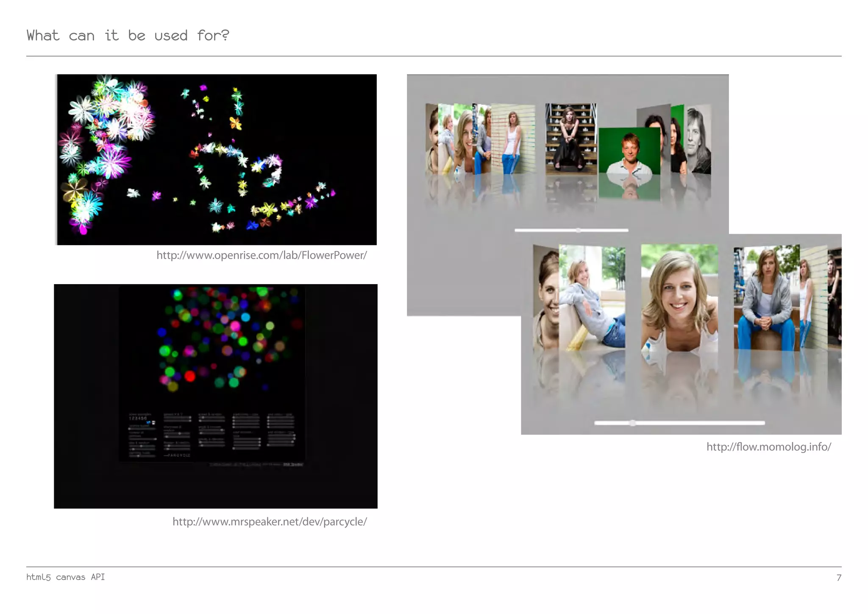Viewport: 868px width, 614px height.
Task: Select the woman in gray hoodie photo
Action: 766,298
